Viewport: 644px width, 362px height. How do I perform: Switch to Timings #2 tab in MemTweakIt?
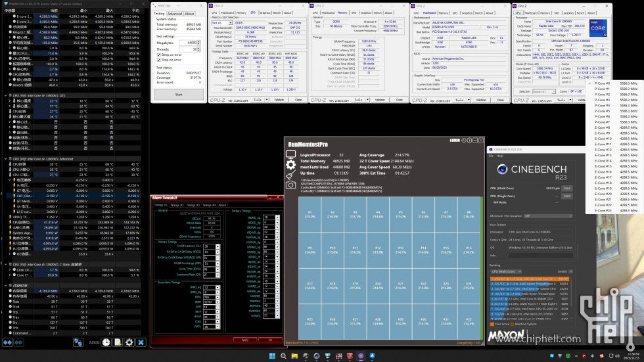(x=177, y=205)
